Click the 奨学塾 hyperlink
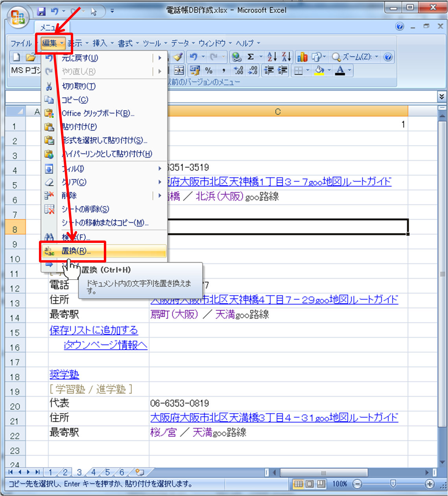Viewport: 448px width, 496px height. click(x=64, y=375)
